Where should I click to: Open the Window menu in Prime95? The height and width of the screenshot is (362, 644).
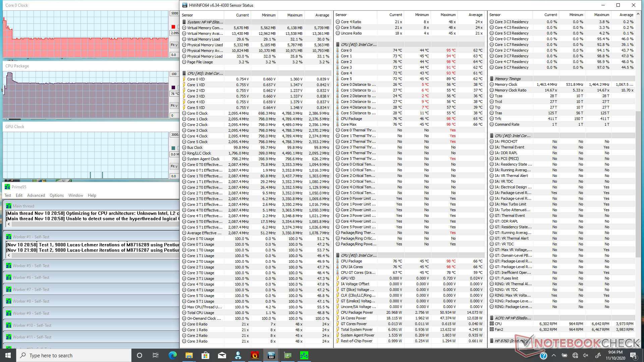[x=76, y=195]
